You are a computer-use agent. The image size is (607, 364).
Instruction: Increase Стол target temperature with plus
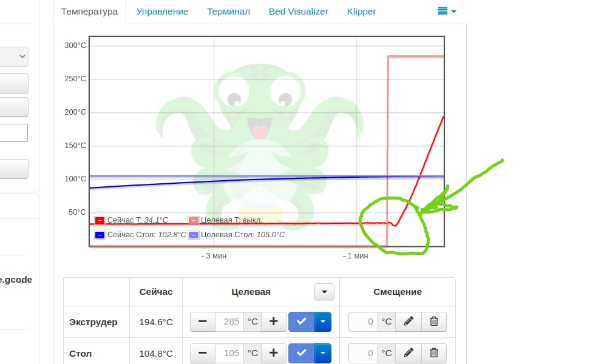[274, 353]
